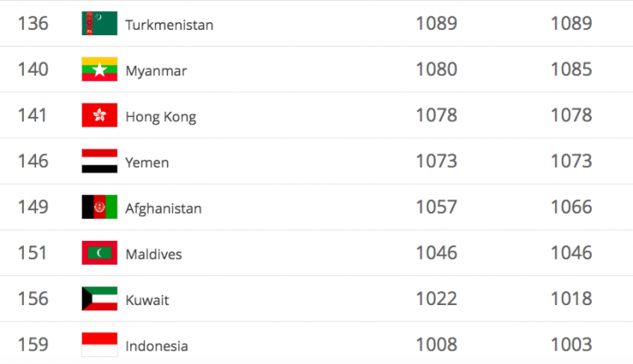This screenshot has width=633, height=364.
Task: Click the Yemen flag icon
Action: coord(99,161)
